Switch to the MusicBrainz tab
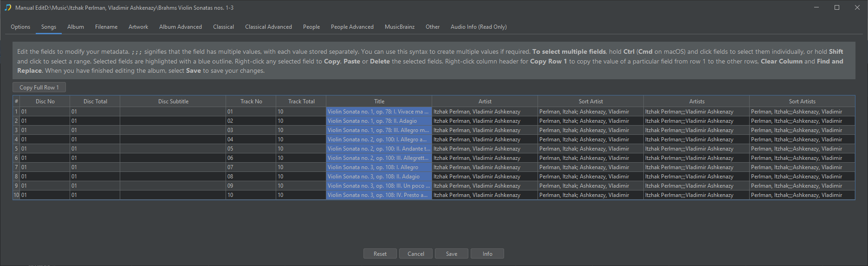This screenshot has height=266, width=868. (x=400, y=27)
